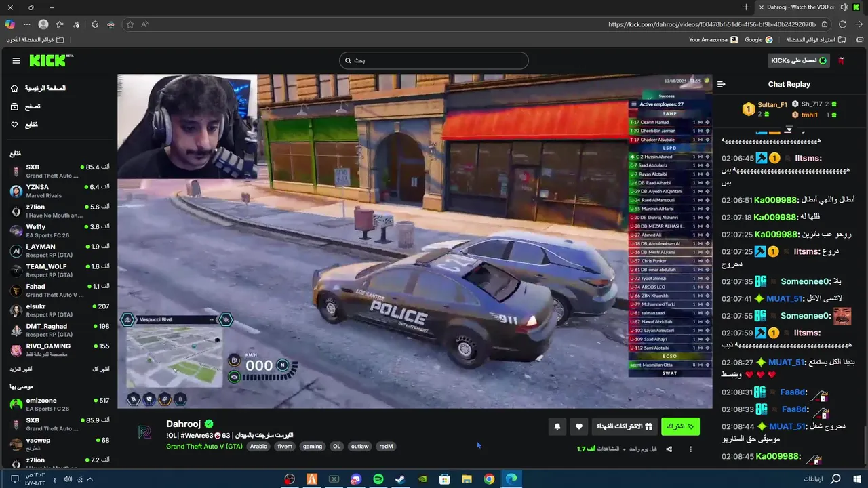Select elsukr channel avatar
The width and height of the screenshot is (868, 488).
pos(16,310)
